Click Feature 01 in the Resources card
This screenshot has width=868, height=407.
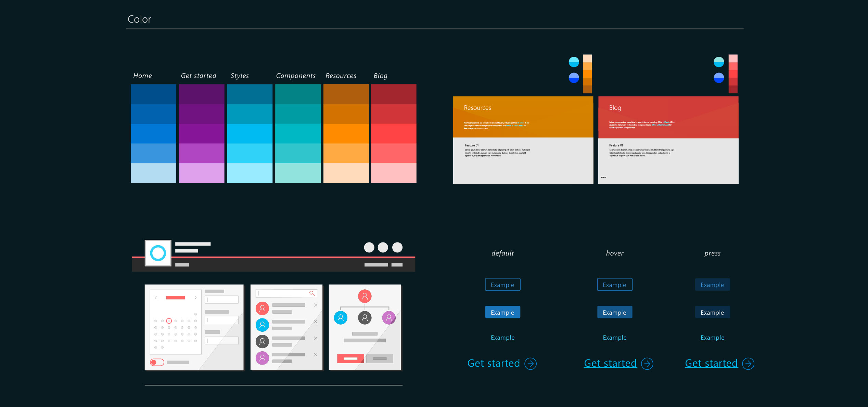point(472,145)
